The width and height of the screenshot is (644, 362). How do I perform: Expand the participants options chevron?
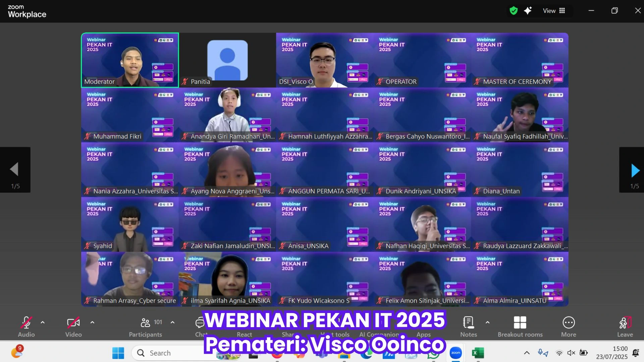(x=172, y=322)
